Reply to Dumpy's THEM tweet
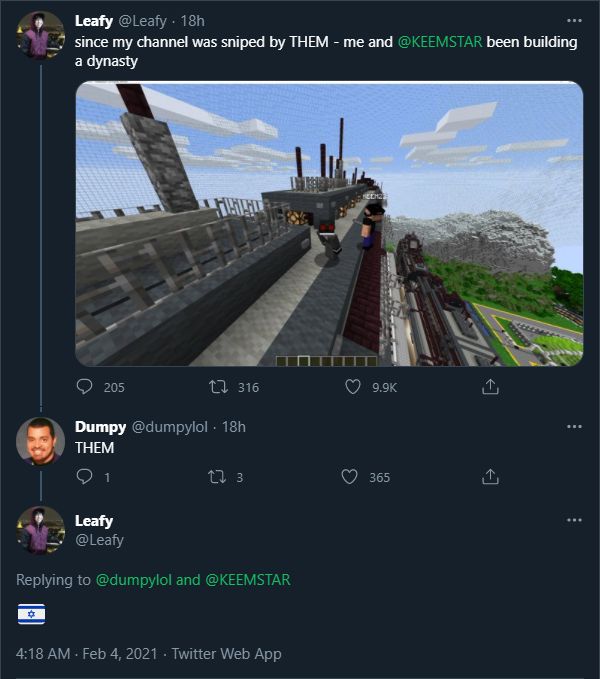 (x=85, y=477)
